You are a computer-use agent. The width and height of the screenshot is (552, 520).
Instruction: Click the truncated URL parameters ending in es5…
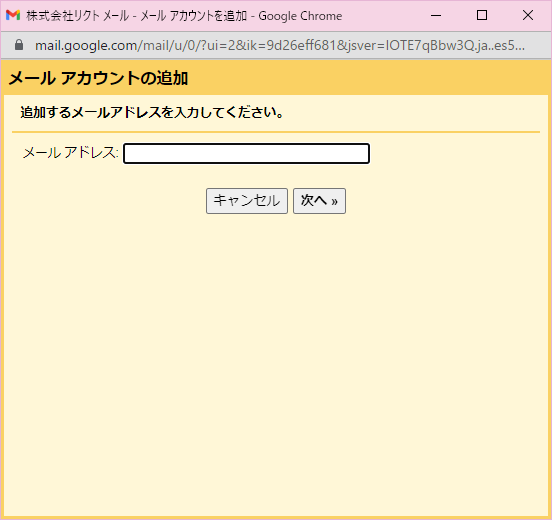(331, 45)
